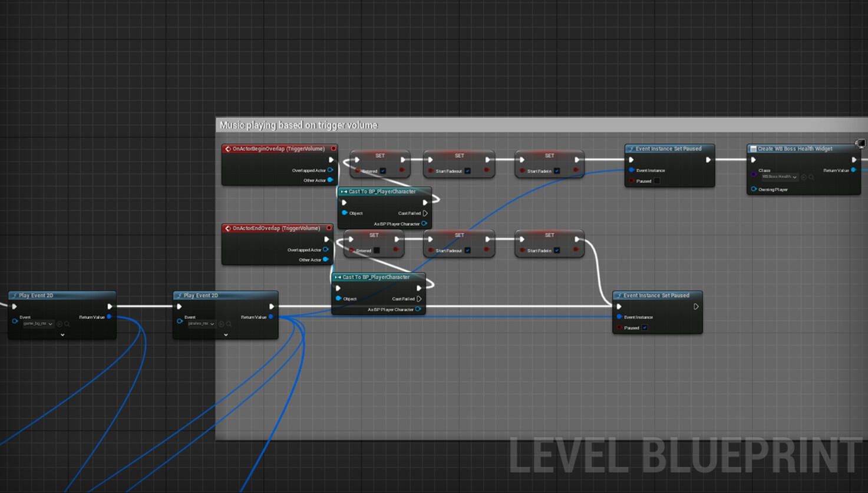Open the WB Boss Health class dropdown

tap(779, 177)
